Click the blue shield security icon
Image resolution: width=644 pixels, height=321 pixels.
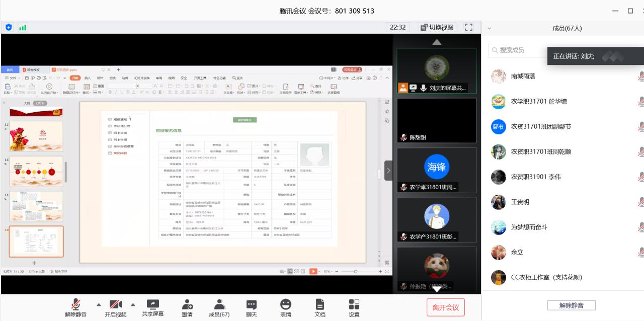9,27
